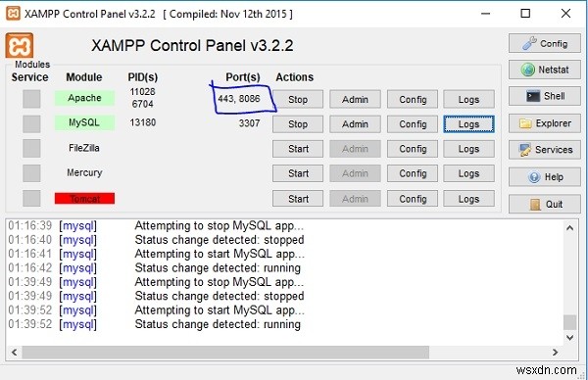Screen dimensions: 588x380
Task: Open Explorer from the right panel
Action: [x=545, y=123]
